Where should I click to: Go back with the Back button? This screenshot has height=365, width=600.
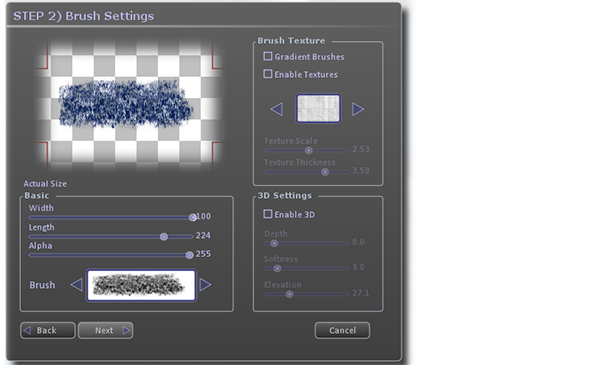[x=48, y=330]
